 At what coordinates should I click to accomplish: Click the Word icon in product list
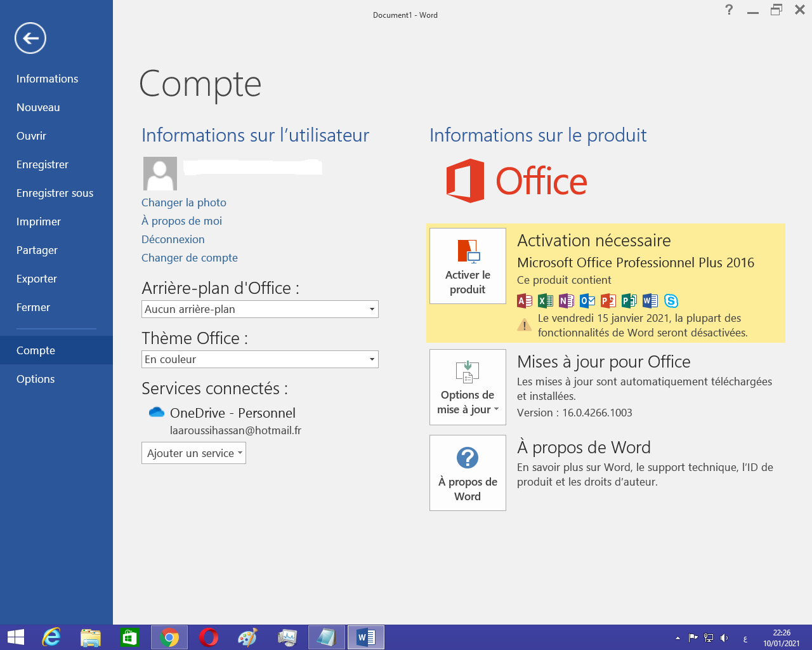click(650, 301)
